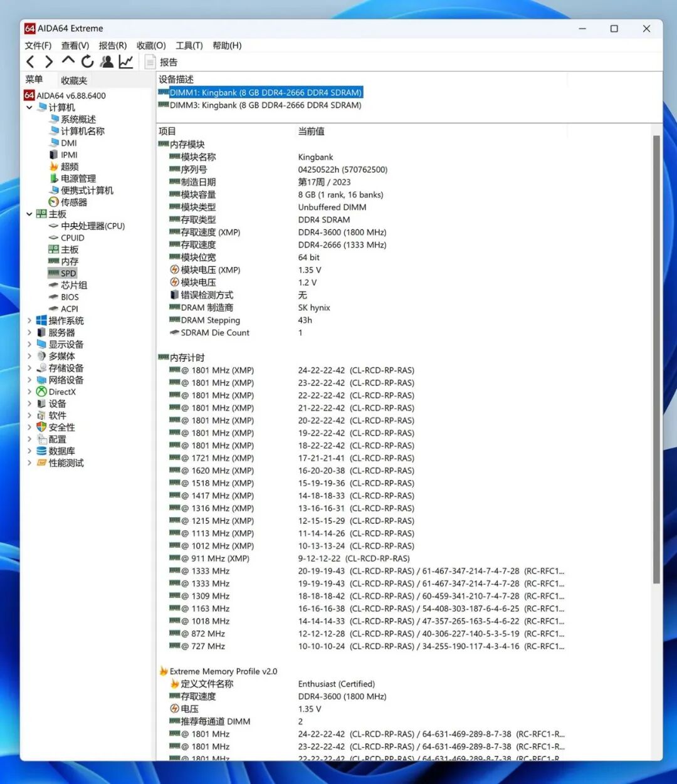Open the graph chart toolbar icon
Screen dimensions: 677x784
click(126, 61)
